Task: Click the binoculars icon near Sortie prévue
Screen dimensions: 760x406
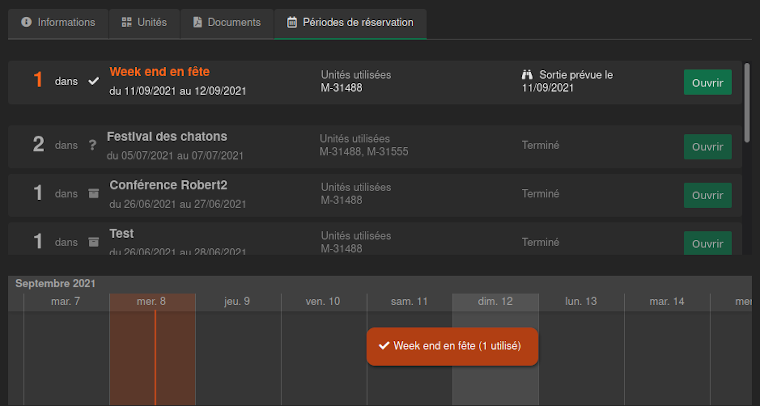Action: click(528, 75)
